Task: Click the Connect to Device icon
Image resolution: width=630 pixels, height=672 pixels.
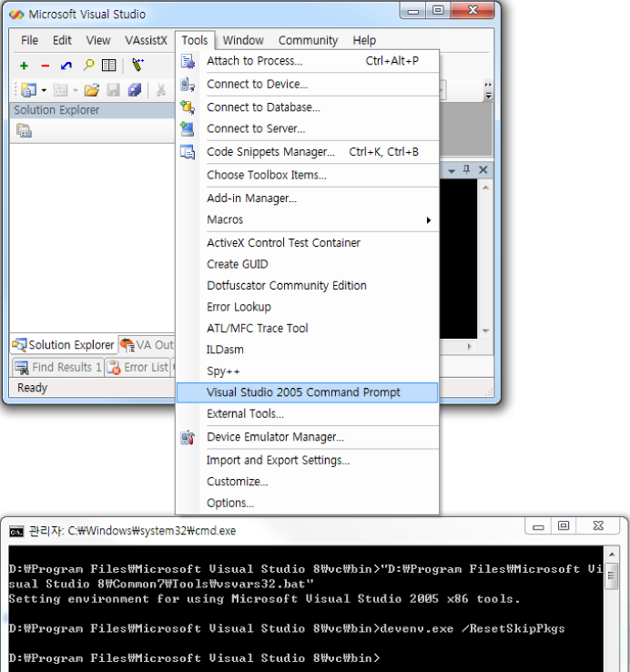Action: (x=188, y=85)
